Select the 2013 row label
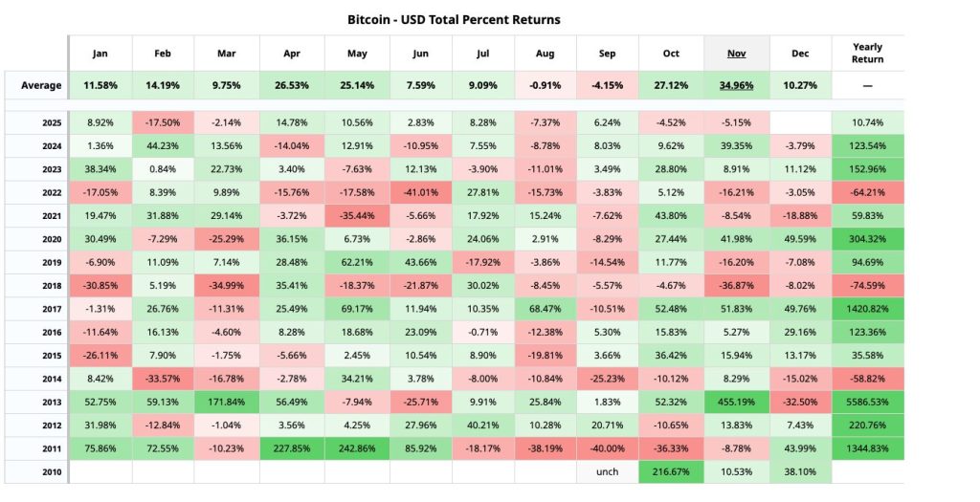This screenshot has height=502, width=980. pos(52,403)
